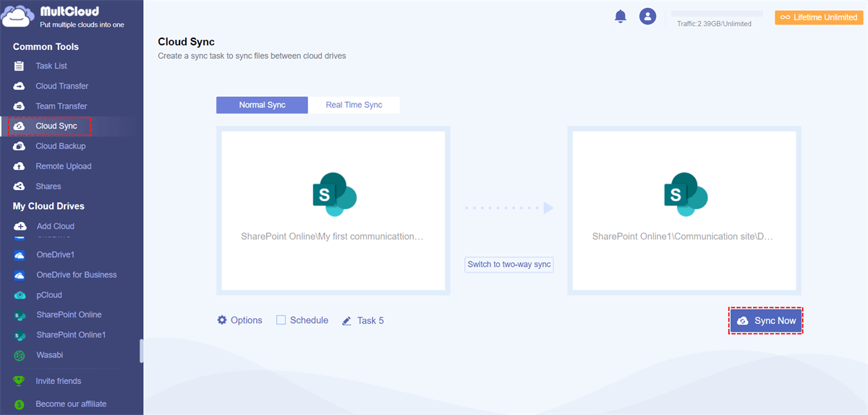This screenshot has height=415, width=868.
Task: Click the Sync Now button
Action: pos(766,321)
